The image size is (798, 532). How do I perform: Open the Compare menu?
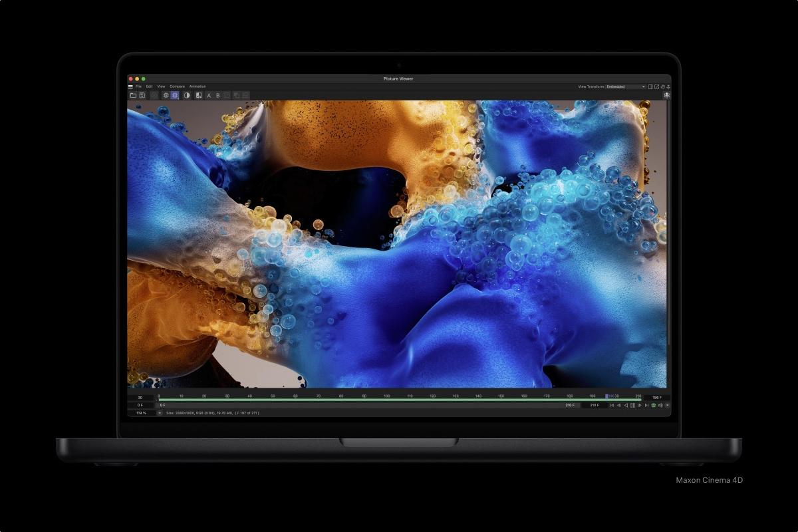177,86
